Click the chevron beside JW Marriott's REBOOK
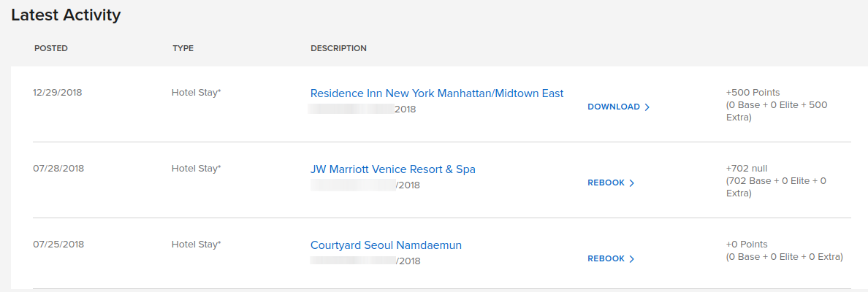The width and height of the screenshot is (868, 292). 631,183
